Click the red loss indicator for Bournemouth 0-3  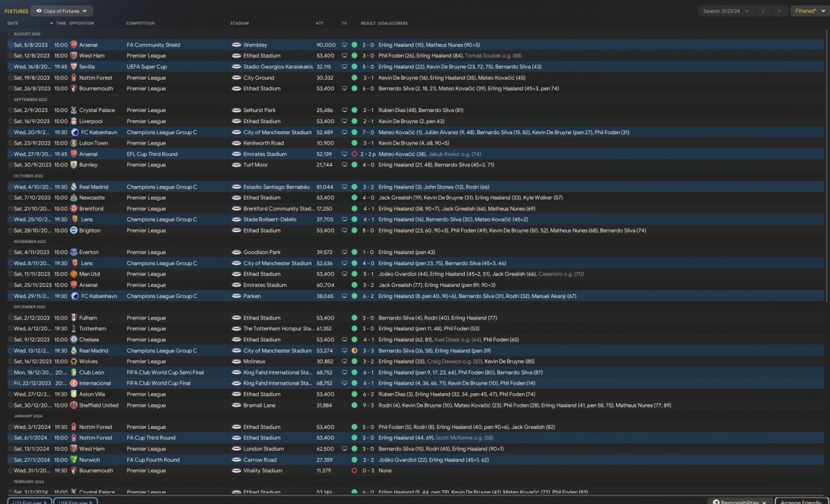[354, 470]
